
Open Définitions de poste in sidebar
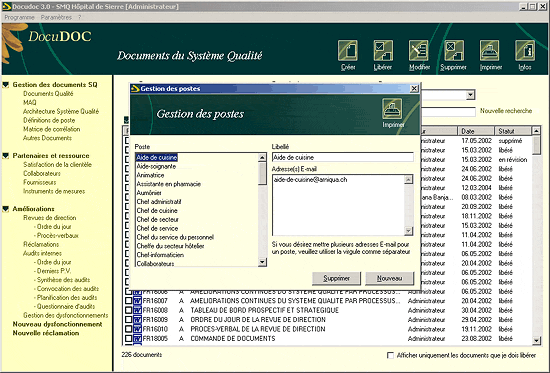[49, 120]
